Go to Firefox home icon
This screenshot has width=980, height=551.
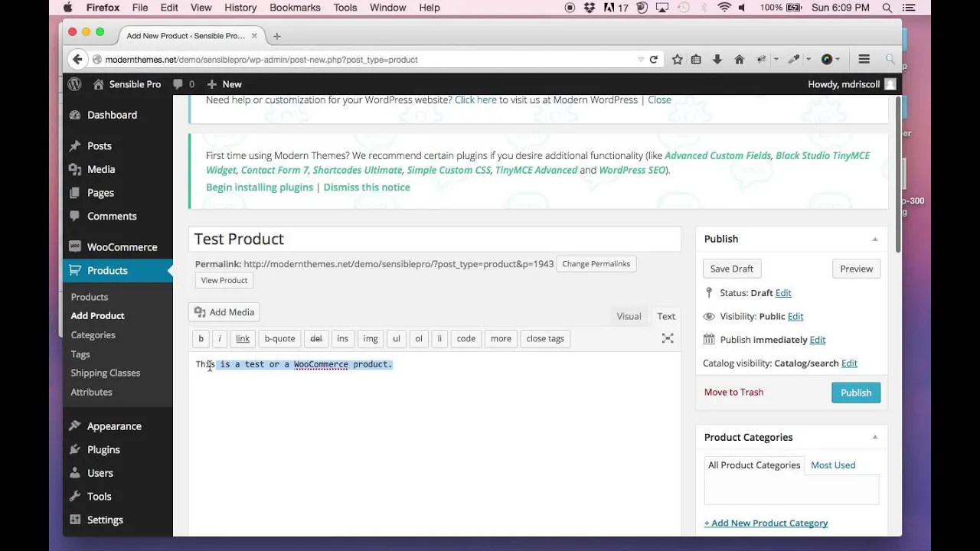(739, 59)
